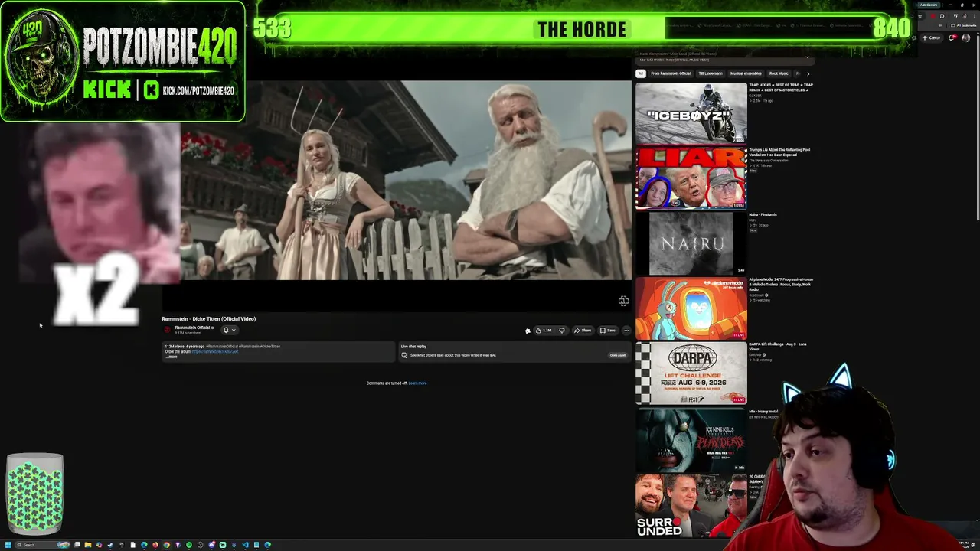Open DARPA Lift Challenge thumbnail

point(691,373)
